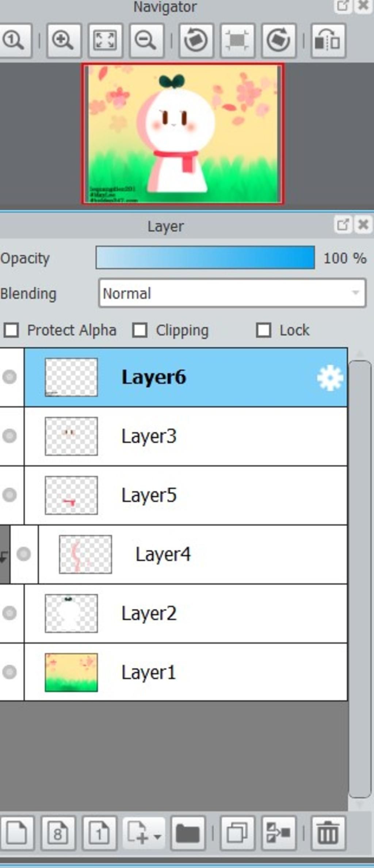Hide Layer3 using its visibility dot
Screen dimensions: 374x868
click(x=9, y=436)
